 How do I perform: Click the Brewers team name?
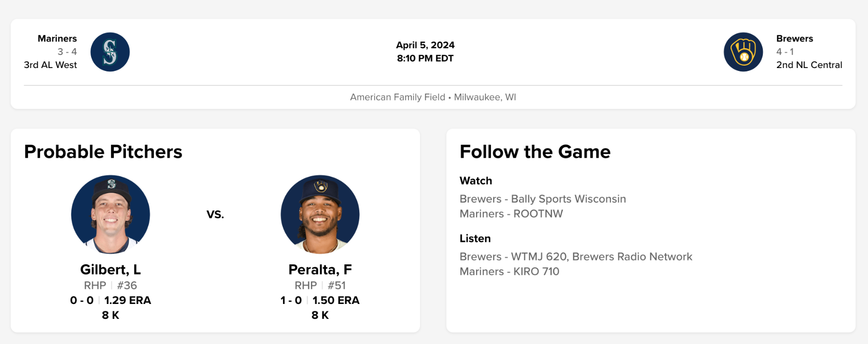tap(794, 39)
